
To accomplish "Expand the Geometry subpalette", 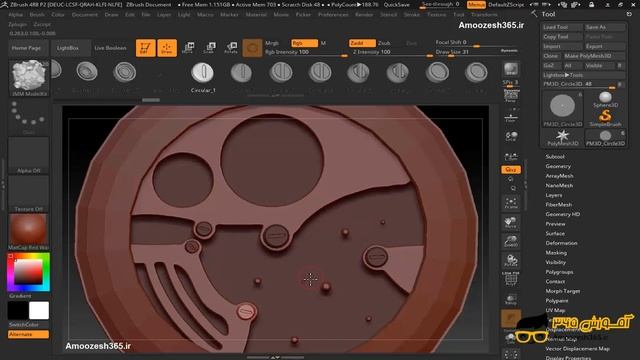I will (x=558, y=166).
